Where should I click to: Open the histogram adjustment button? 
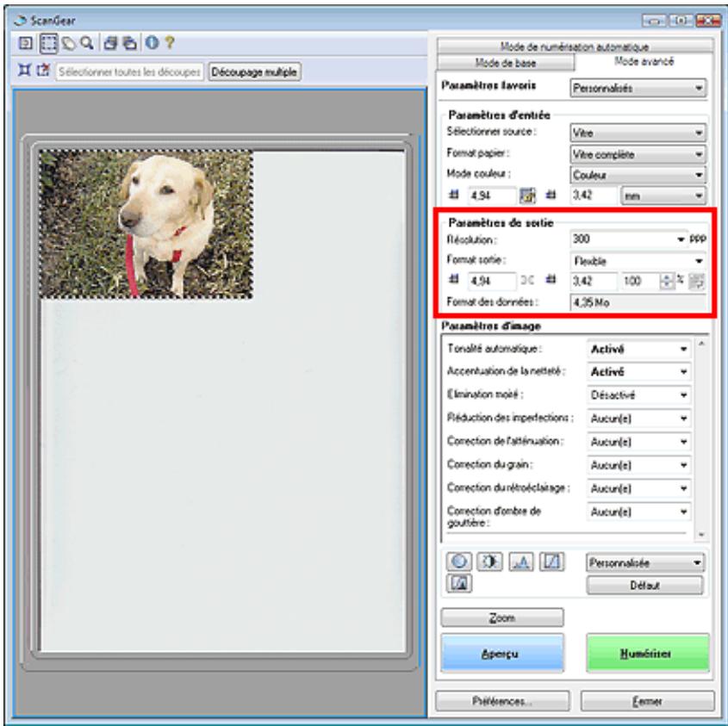pyautogui.click(x=521, y=562)
